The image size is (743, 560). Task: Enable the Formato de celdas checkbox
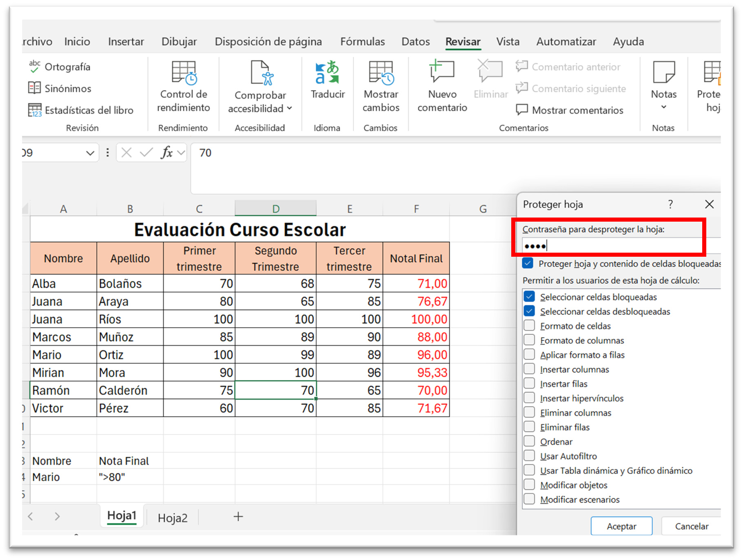point(529,326)
